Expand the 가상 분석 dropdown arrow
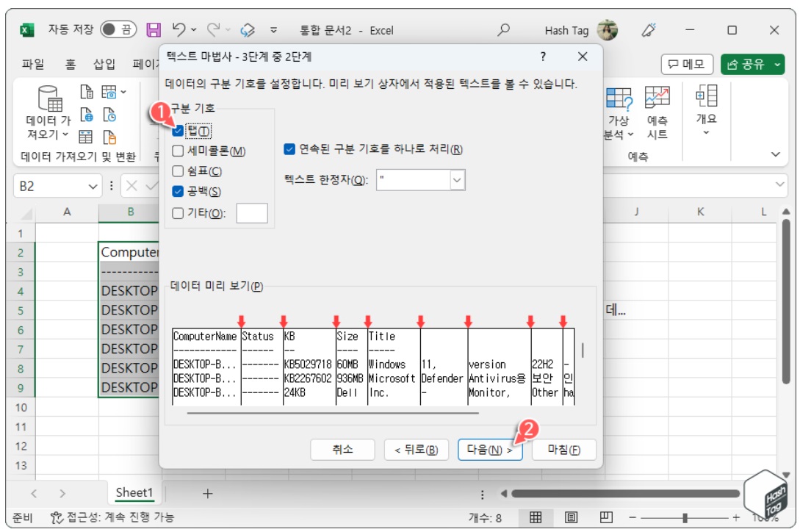 click(x=630, y=134)
